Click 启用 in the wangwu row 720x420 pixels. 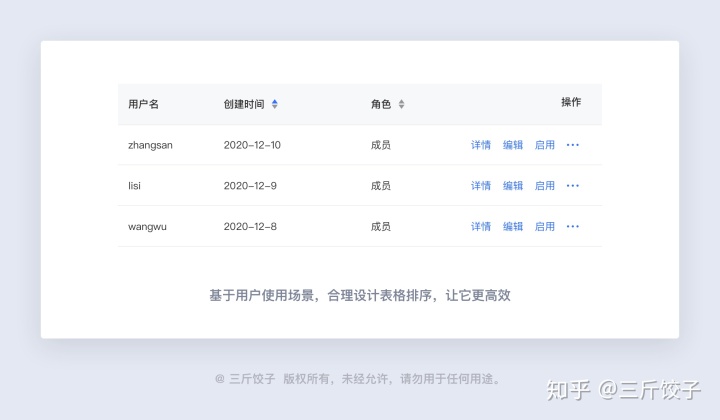[545, 226]
